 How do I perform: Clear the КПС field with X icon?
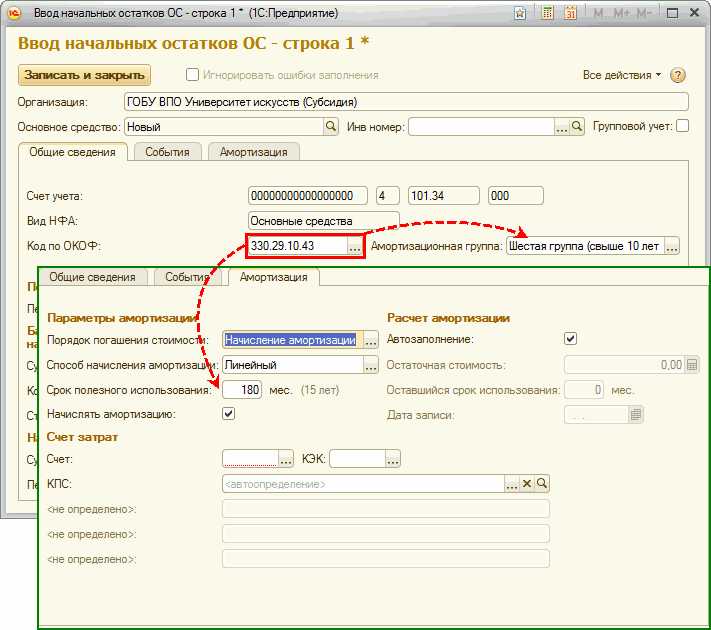pyautogui.click(x=527, y=484)
